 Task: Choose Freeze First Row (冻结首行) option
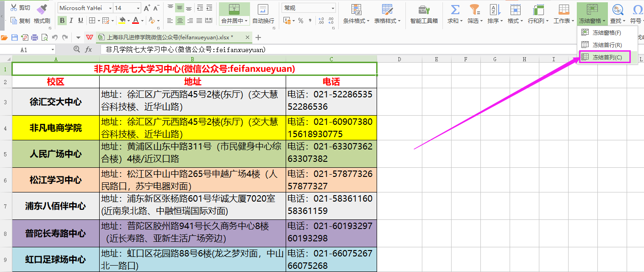coord(607,45)
